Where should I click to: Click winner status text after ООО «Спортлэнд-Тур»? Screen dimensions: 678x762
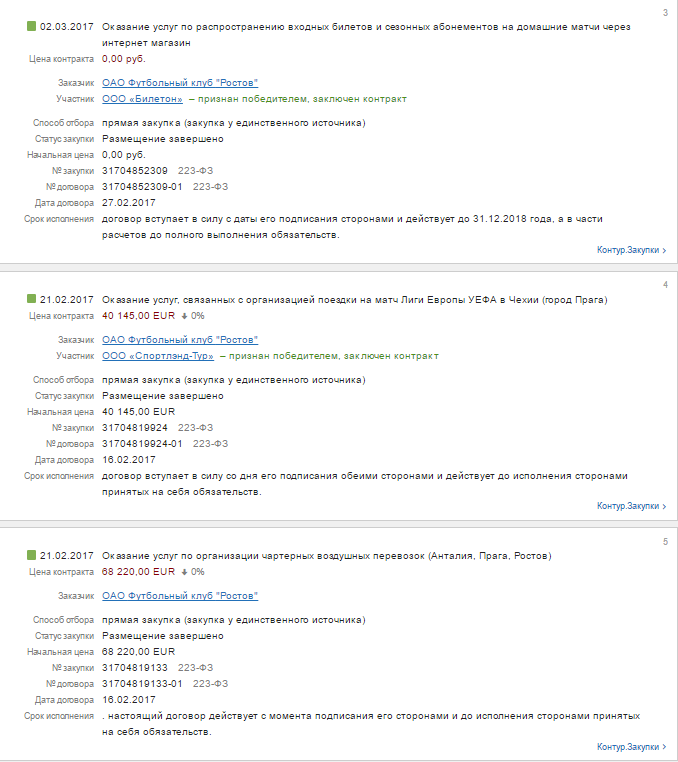point(329,356)
